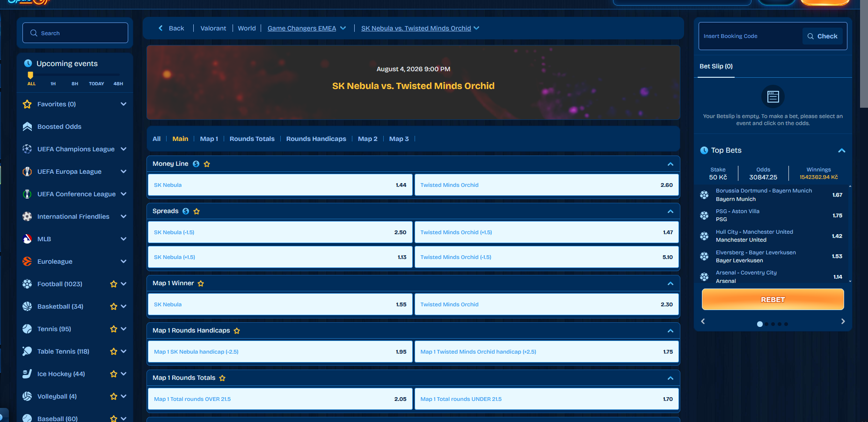Image resolution: width=868 pixels, height=422 pixels.
Task: Bet on Twisted Minds Orchid Money Line at 2.60
Action: pos(547,185)
